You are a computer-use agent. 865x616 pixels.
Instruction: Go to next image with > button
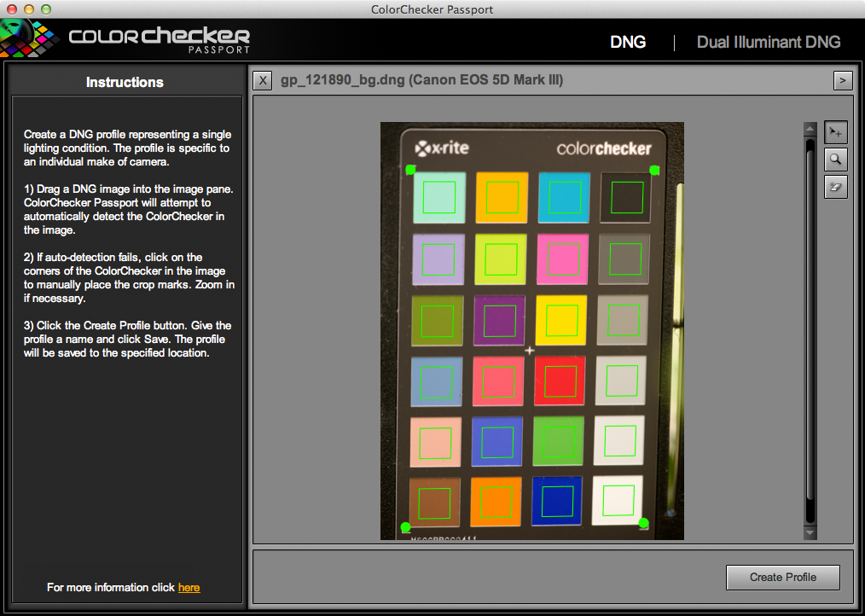click(842, 80)
